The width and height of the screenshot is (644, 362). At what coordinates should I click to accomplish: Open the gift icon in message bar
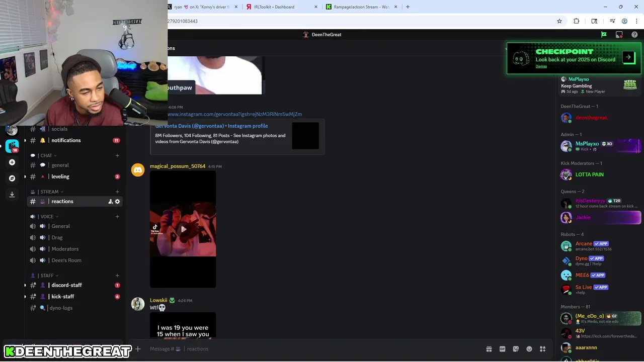[489, 349]
